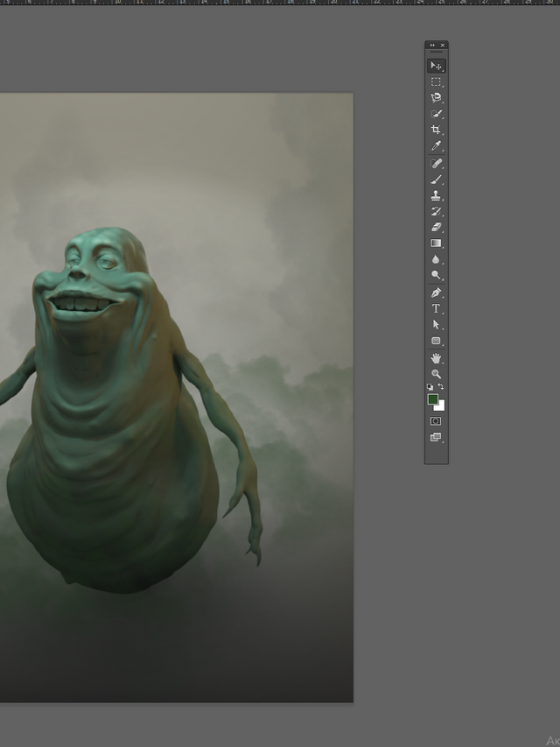The width and height of the screenshot is (560, 747).
Task: Select the Move tool
Action: pyautogui.click(x=437, y=66)
